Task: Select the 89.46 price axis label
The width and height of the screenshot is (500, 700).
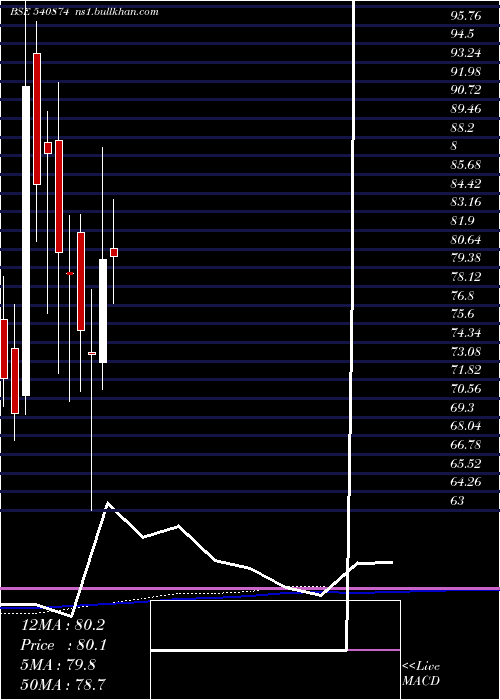Action: pyautogui.click(x=466, y=109)
